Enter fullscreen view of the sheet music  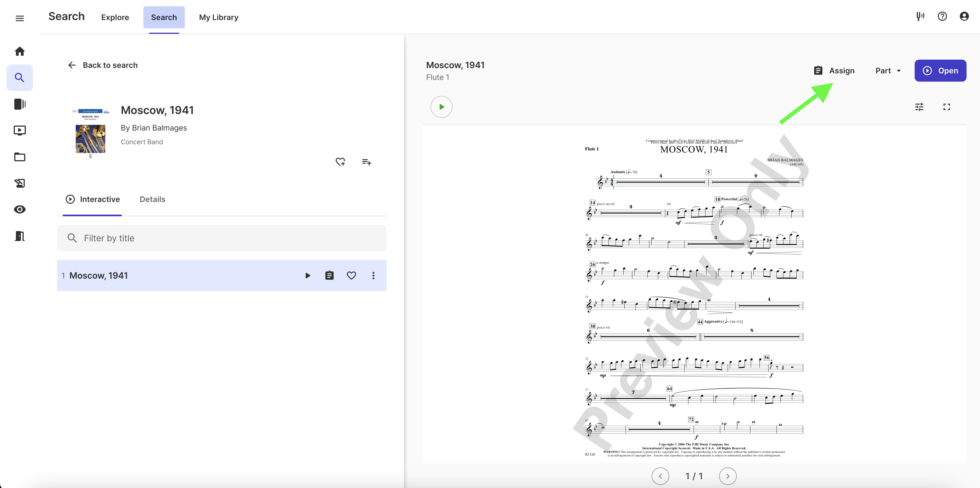(947, 107)
